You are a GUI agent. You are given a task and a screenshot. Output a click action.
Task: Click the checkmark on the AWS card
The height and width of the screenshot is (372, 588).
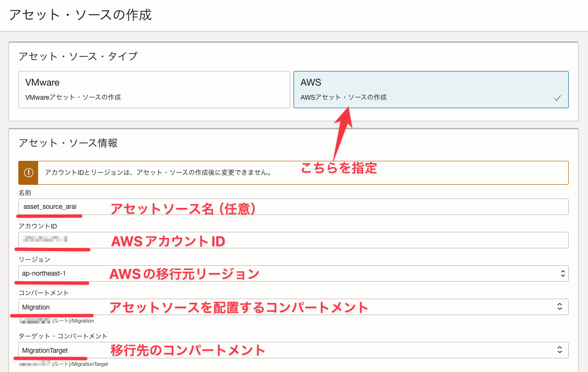(x=557, y=98)
